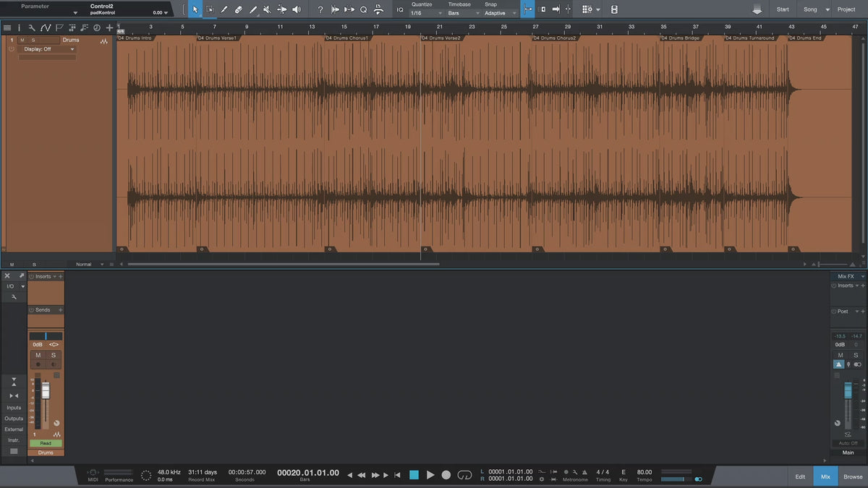Toggle the loop button in transport
This screenshot has width=868, height=488.
coord(465,475)
